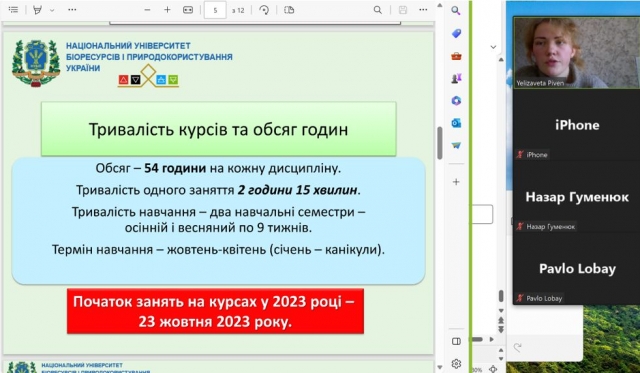640x373 pixels.
Task: Open the Shopping tag sidebar icon
Action: 456,33
